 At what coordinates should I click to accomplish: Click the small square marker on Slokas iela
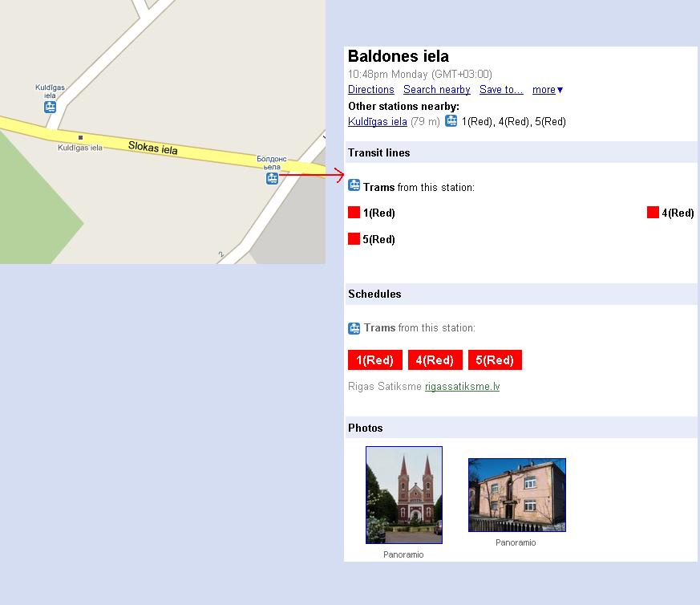pos(80,138)
